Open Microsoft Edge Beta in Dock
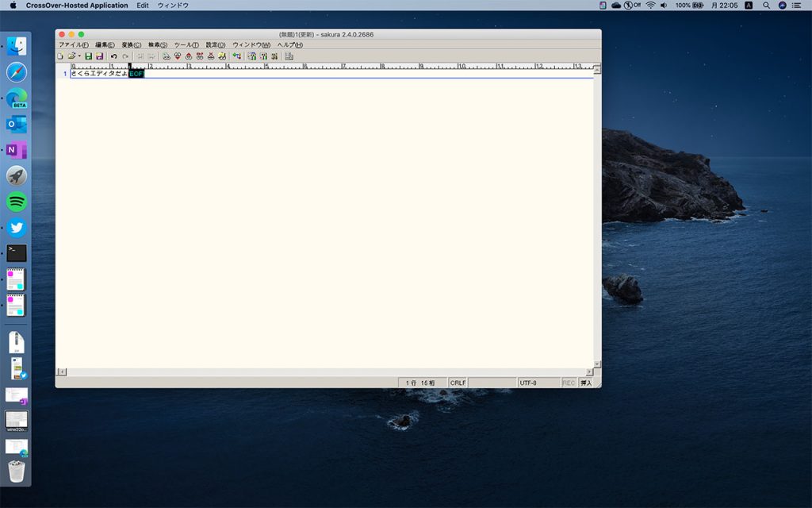 [17, 98]
